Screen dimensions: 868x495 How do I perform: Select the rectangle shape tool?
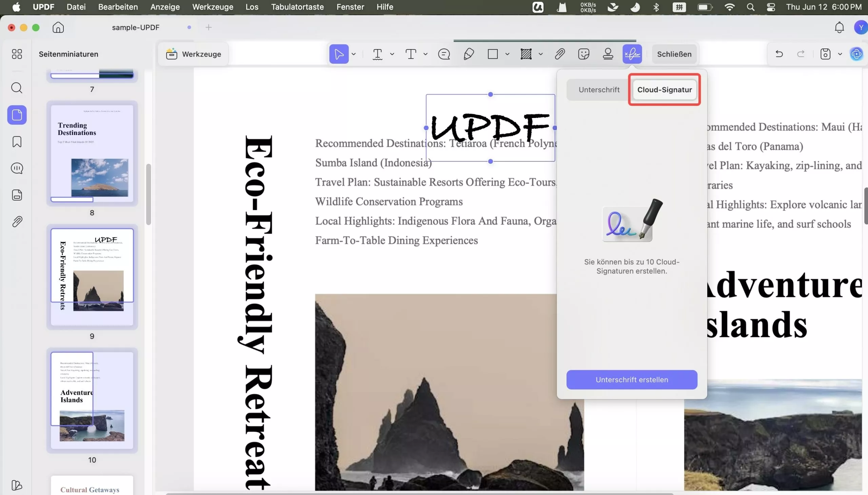[x=493, y=54]
